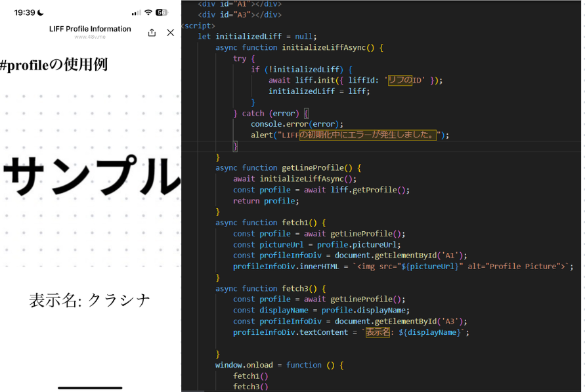The width and height of the screenshot is (585, 392).
Task: Tap the www.48v.me address text
Action: (x=90, y=37)
